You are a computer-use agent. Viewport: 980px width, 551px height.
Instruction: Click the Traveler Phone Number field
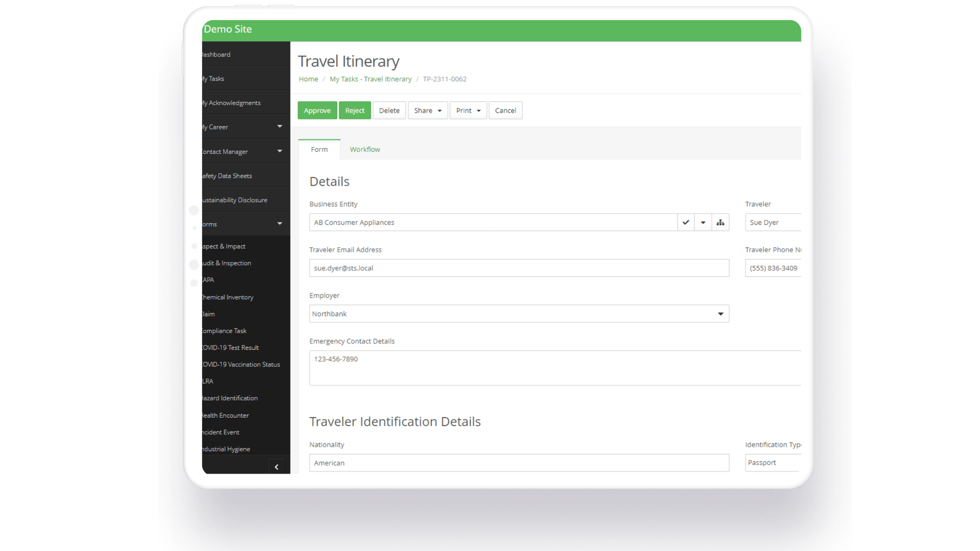pyautogui.click(x=773, y=268)
